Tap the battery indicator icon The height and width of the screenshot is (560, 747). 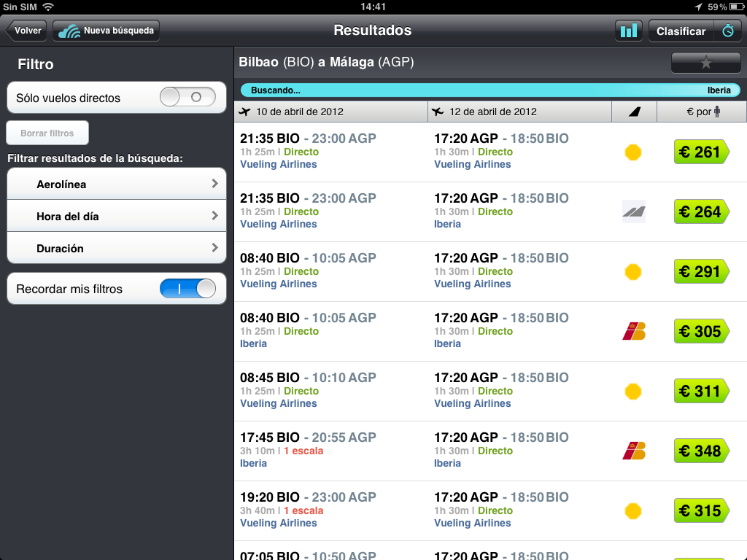(x=737, y=7)
